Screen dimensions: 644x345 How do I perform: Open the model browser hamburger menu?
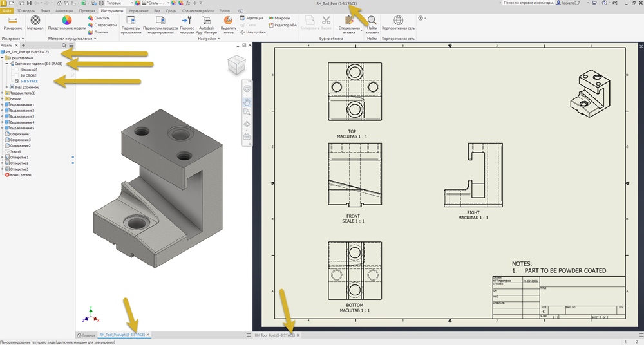coord(71,45)
